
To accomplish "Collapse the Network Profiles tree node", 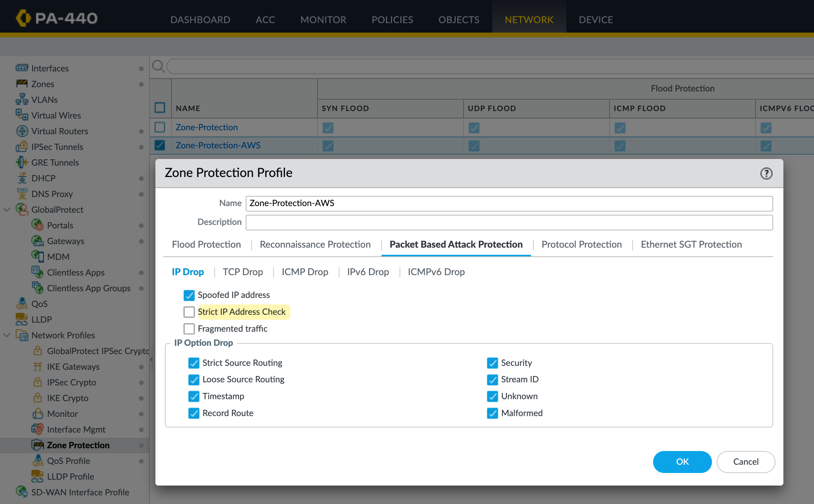I will 7,335.
